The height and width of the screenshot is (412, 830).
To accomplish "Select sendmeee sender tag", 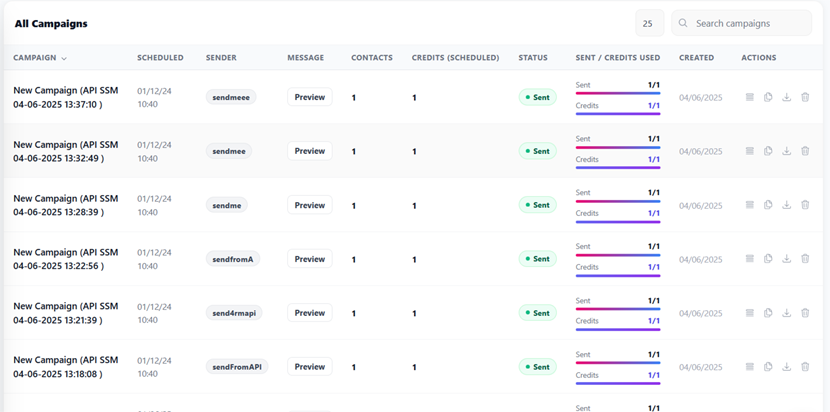I will pos(231,97).
